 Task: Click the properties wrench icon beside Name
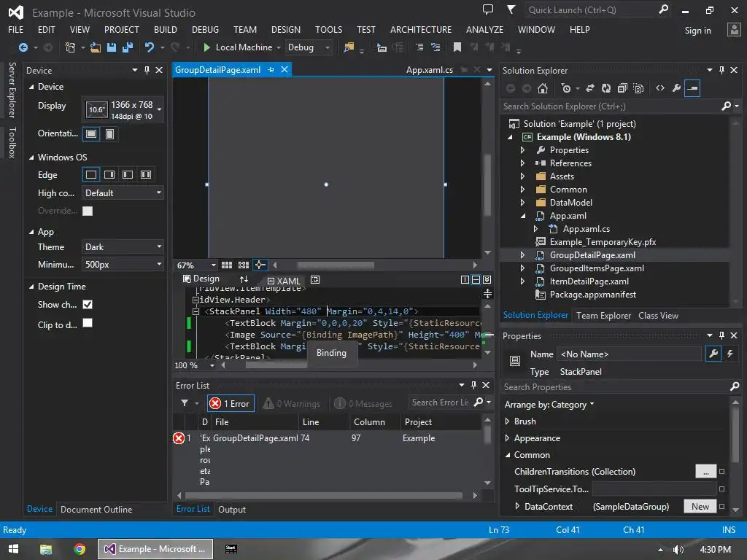click(x=713, y=354)
